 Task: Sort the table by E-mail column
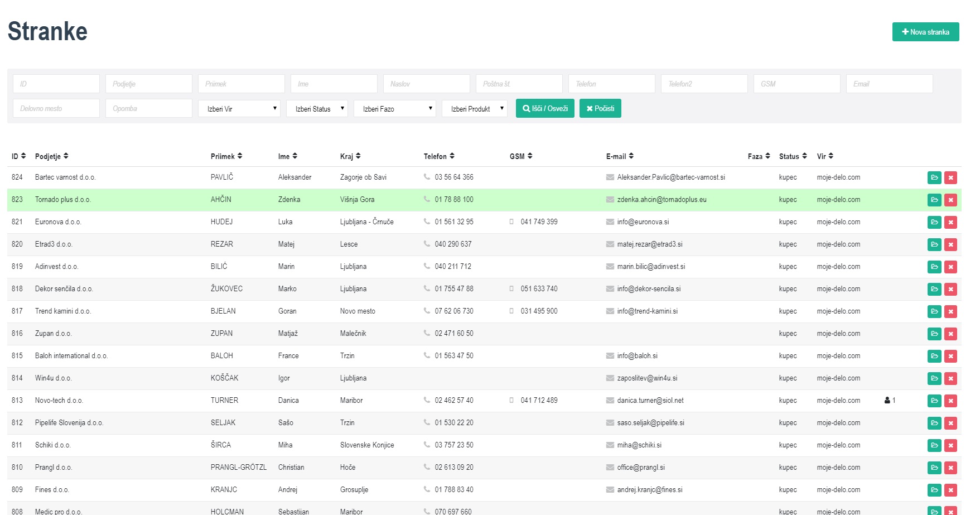(620, 156)
